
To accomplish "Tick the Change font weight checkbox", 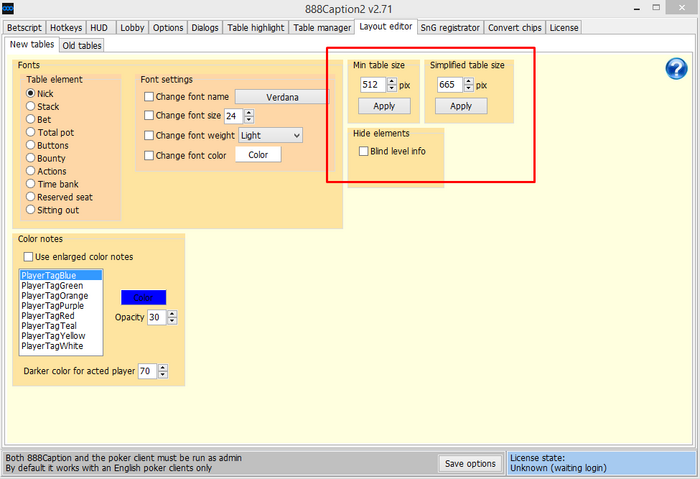I will coord(149,135).
